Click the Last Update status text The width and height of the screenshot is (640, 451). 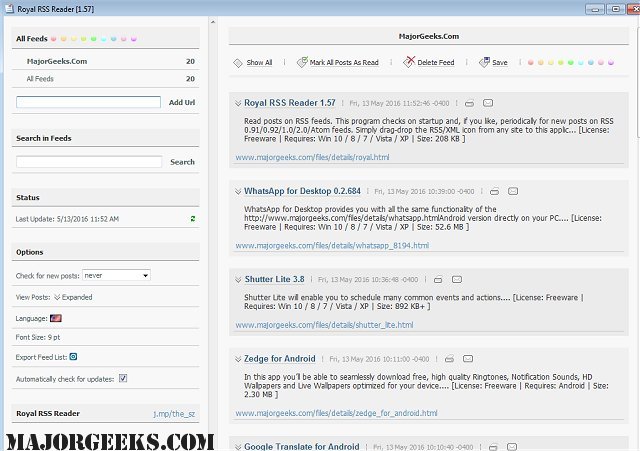tap(67, 219)
